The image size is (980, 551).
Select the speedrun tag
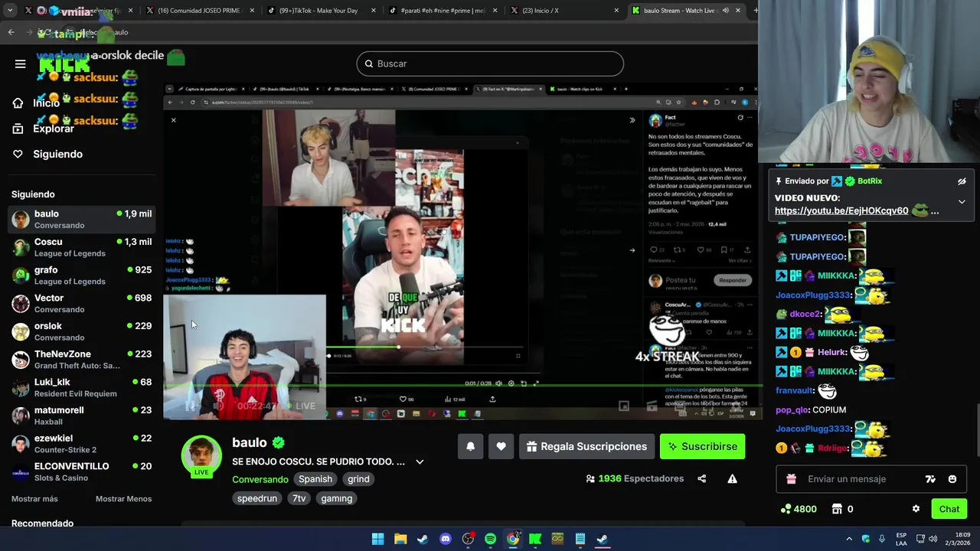click(x=257, y=498)
